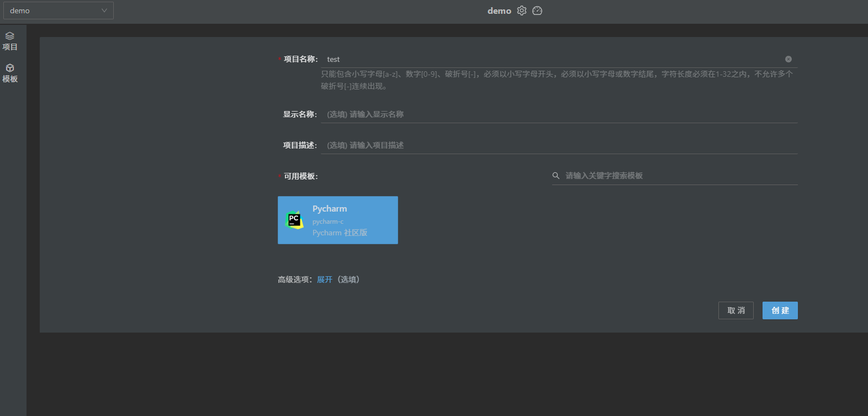The width and height of the screenshot is (868, 416).
Task: Open the dashboard gauge icon in header
Action: 537,10
